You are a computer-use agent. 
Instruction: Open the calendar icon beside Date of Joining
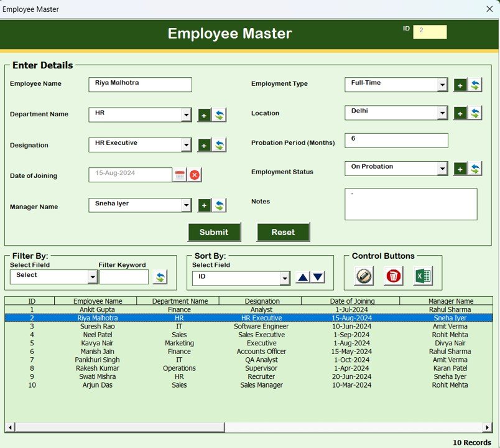(178, 175)
